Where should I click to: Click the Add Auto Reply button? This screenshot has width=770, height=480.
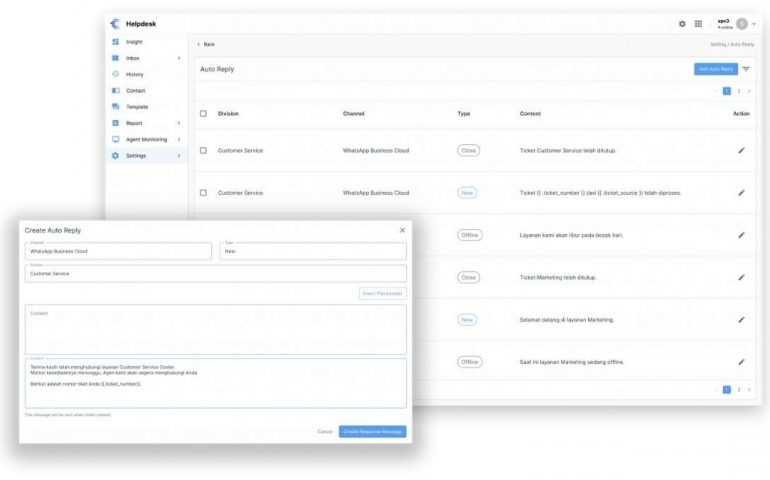[715, 69]
